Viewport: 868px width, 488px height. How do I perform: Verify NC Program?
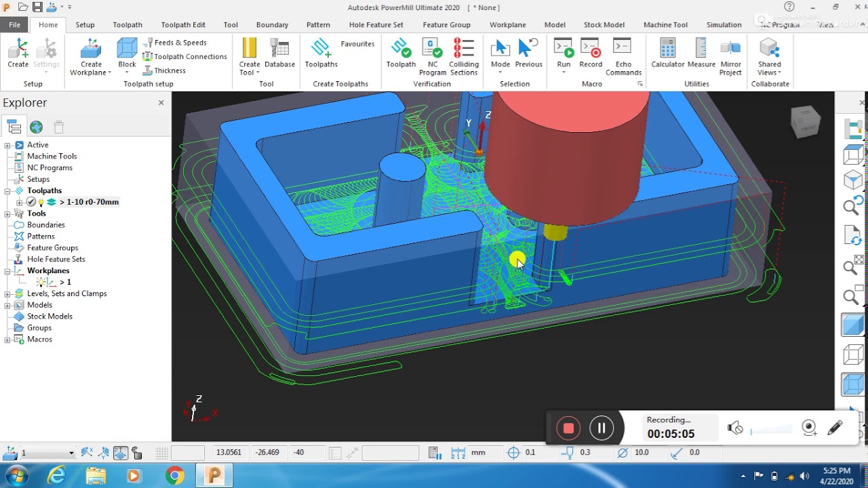(433, 57)
